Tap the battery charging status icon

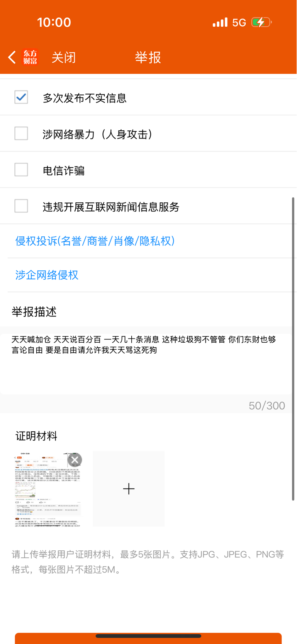pyautogui.click(x=261, y=22)
